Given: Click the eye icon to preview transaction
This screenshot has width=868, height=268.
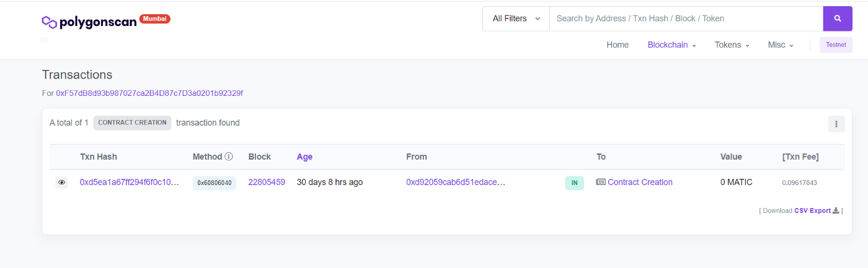Looking at the screenshot, I should [61, 183].
